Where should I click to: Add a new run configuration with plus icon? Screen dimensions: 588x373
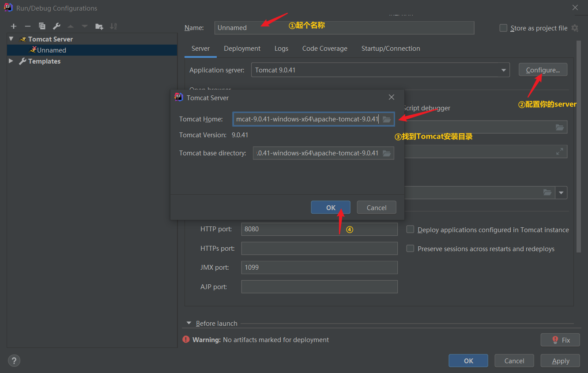[x=14, y=26]
